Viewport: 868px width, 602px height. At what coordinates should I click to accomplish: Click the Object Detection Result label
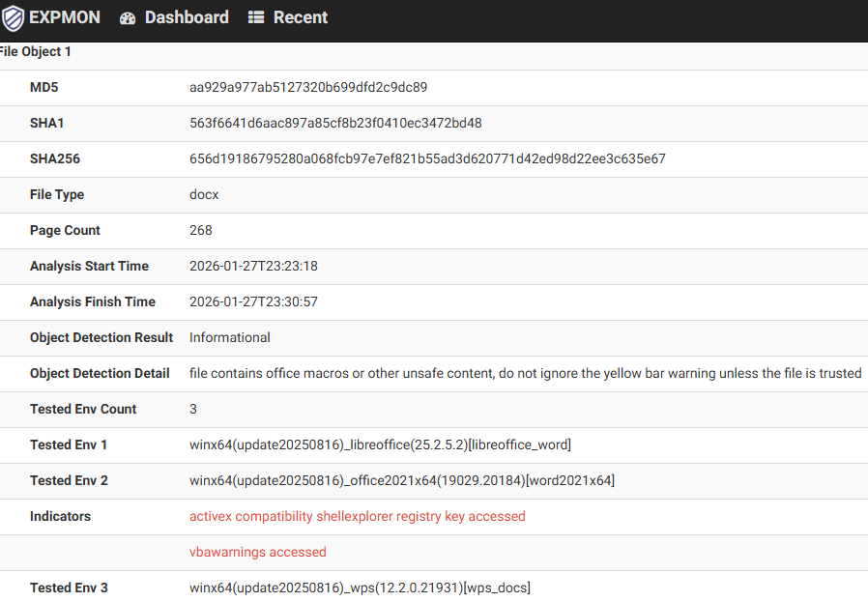(x=101, y=337)
